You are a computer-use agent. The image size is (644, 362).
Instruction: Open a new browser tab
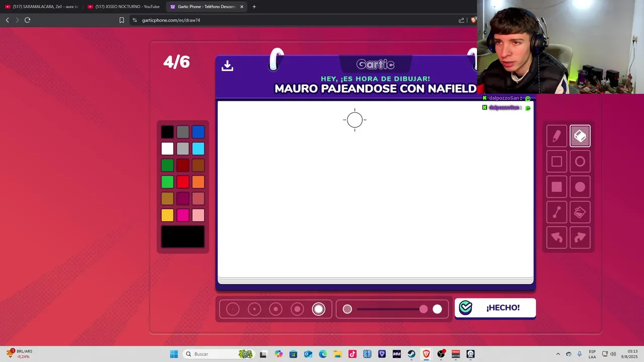254,7
